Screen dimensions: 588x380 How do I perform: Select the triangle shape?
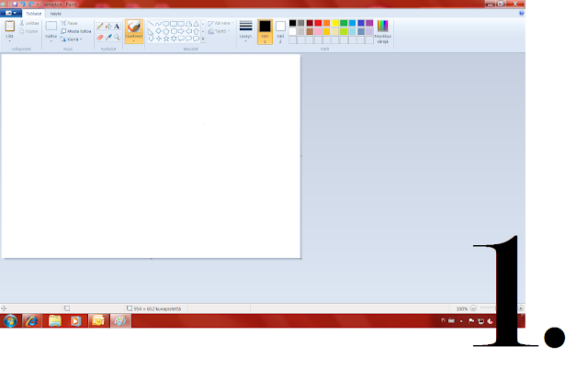[x=196, y=24]
